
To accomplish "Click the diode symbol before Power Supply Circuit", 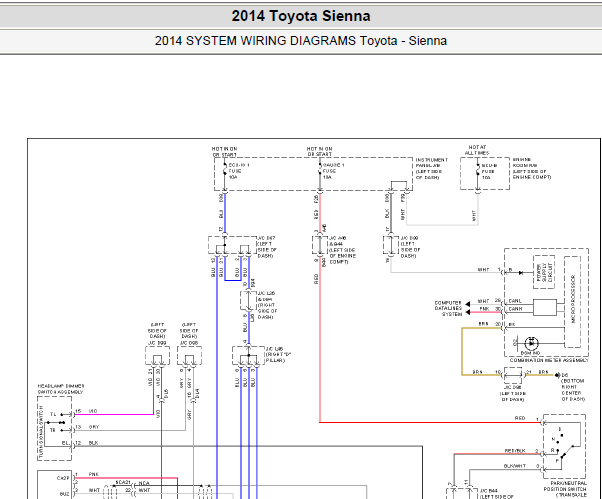I will point(521,273).
